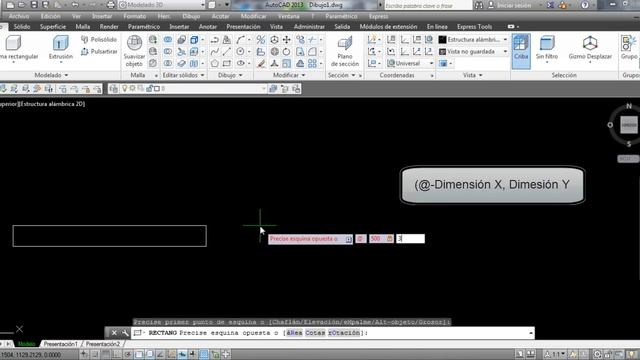Choose the áRea command option
Viewport: 640px width, 360px height.
(x=294, y=333)
